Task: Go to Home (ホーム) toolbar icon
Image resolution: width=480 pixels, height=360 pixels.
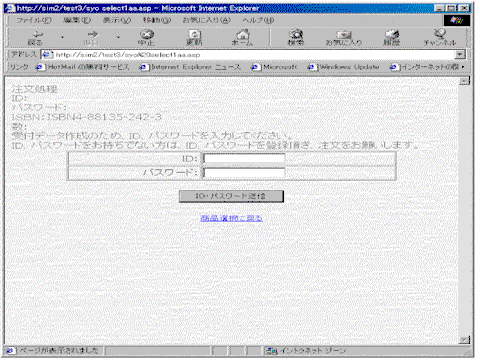Action: [242, 38]
